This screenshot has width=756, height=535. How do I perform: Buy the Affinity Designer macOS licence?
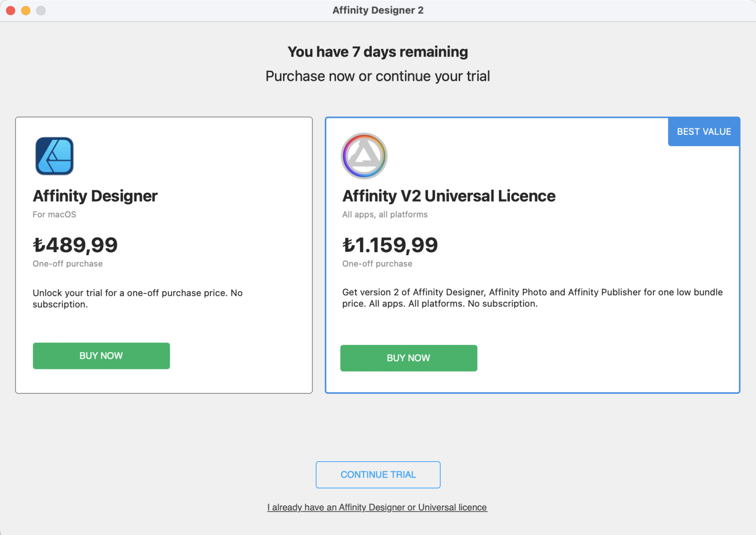101,356
